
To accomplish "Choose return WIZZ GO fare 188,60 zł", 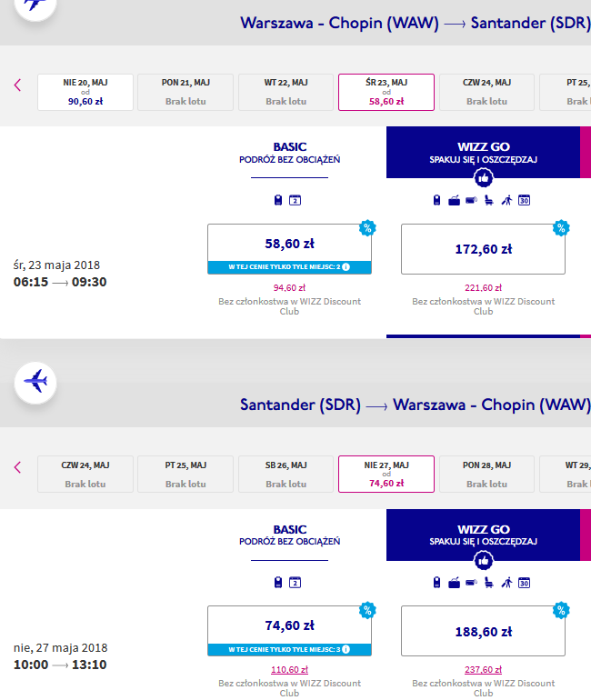I will coord(483,631).
